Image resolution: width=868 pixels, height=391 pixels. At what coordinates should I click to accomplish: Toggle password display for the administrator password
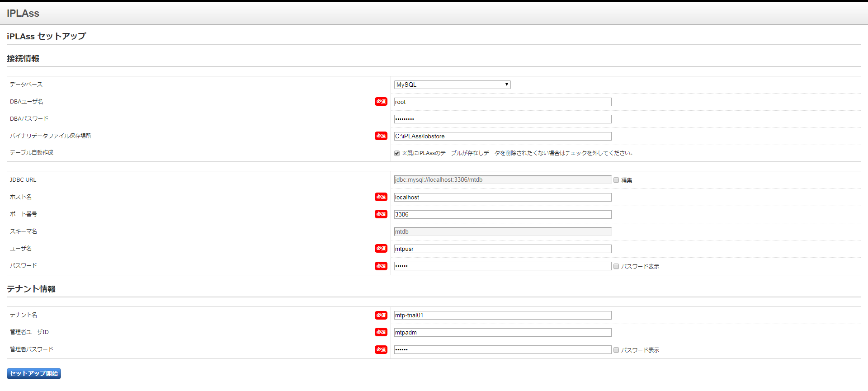[x=616, y=350]
